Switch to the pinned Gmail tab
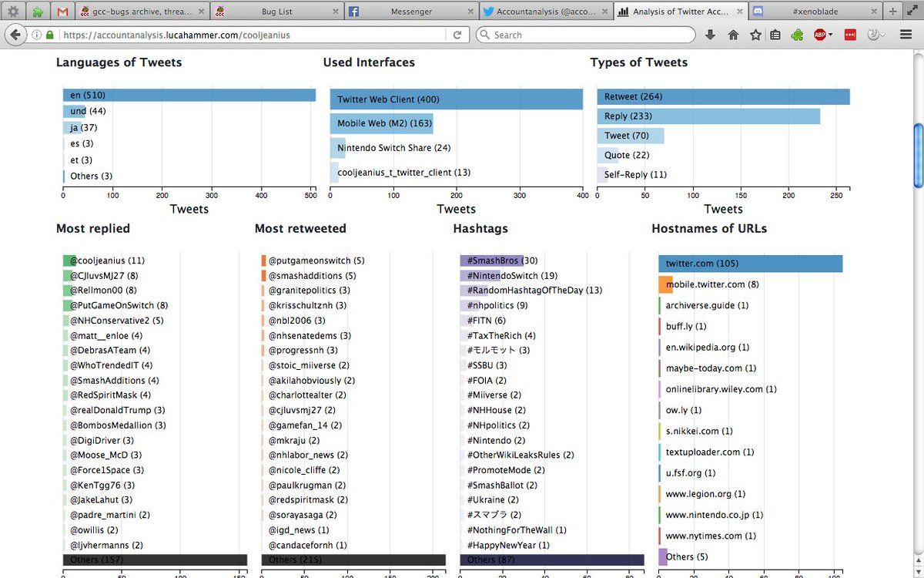This screenshot has height=578, width=924. [x=62, y=12]
